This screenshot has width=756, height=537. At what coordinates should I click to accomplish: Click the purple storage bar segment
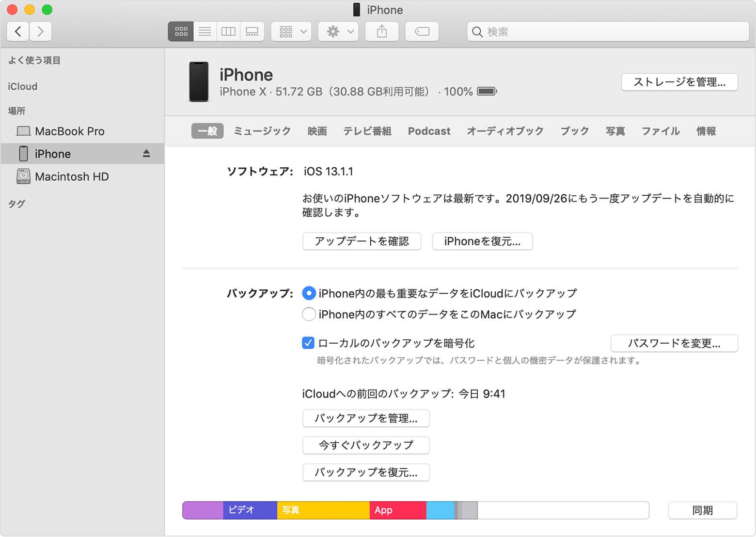203,510
